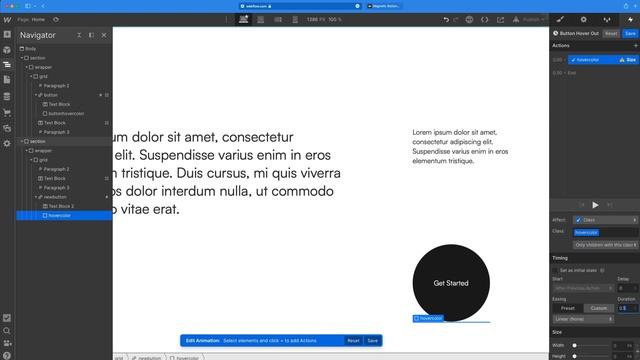Open the CMS Collections panel

[7, 96]
